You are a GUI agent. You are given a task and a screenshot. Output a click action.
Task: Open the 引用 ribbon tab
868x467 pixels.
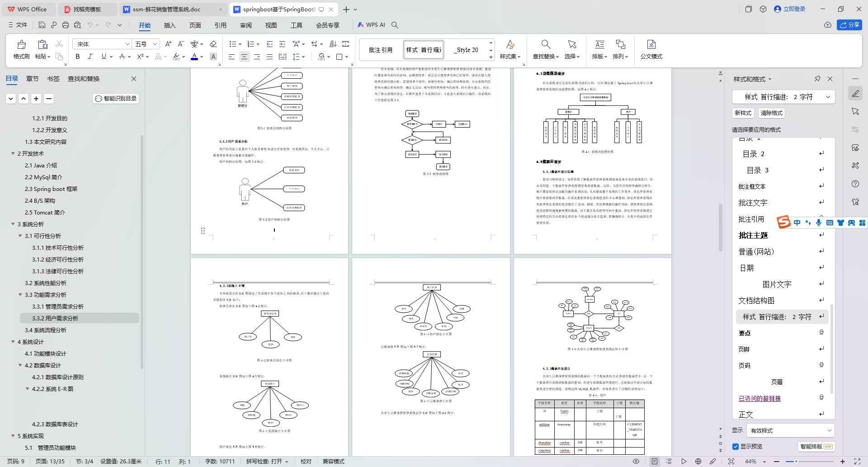pos(220,25)
